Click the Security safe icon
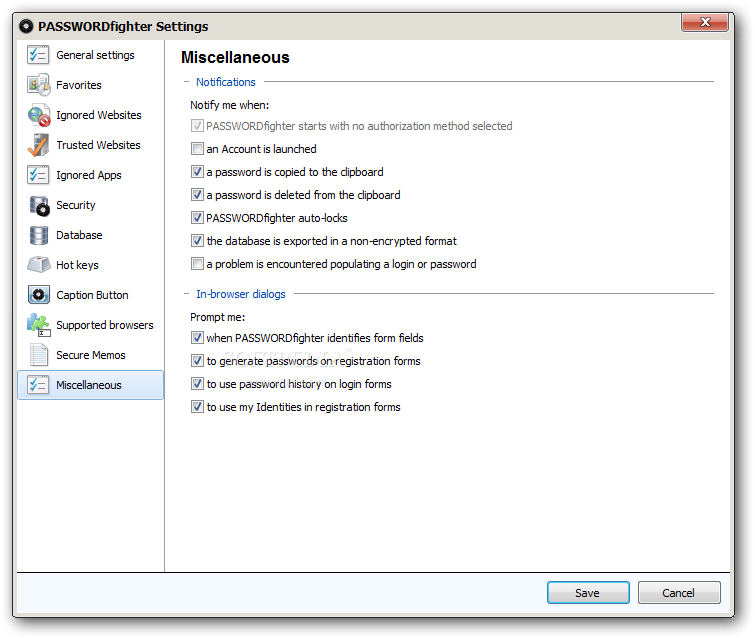Screen dimensions: 755x638 39,205
